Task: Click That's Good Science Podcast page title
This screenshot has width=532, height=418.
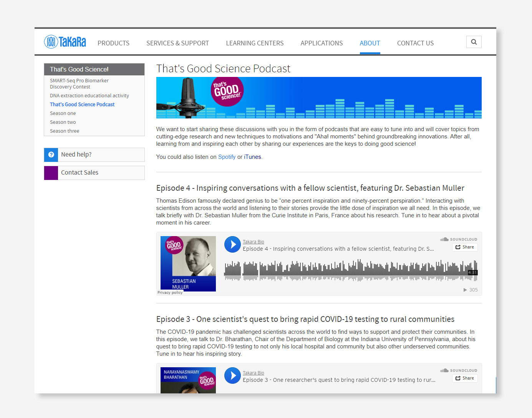Action: [x=223, y=68]
